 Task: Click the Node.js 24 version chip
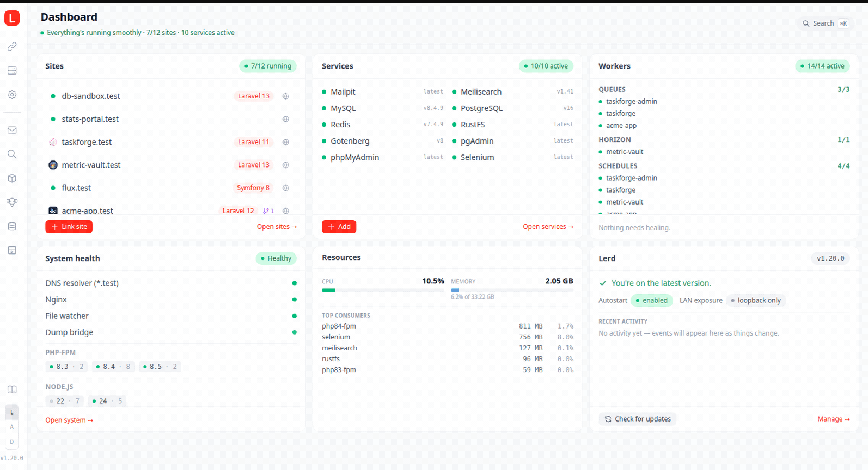tap(107, 401)
